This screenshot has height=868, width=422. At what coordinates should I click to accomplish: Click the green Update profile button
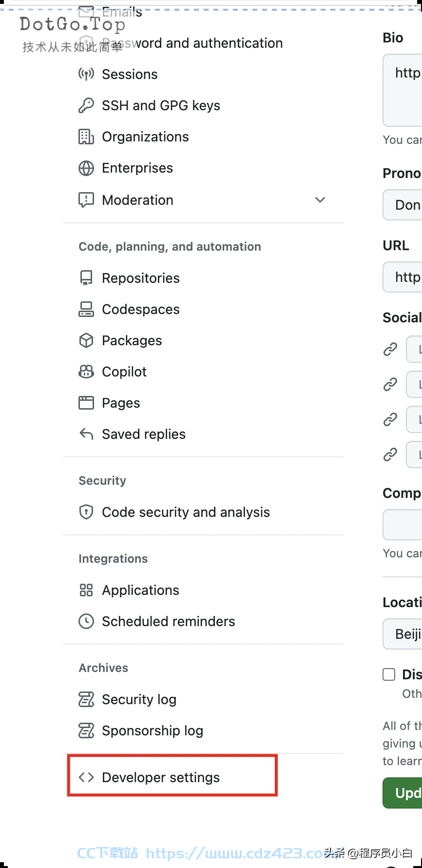click(403, 793)
